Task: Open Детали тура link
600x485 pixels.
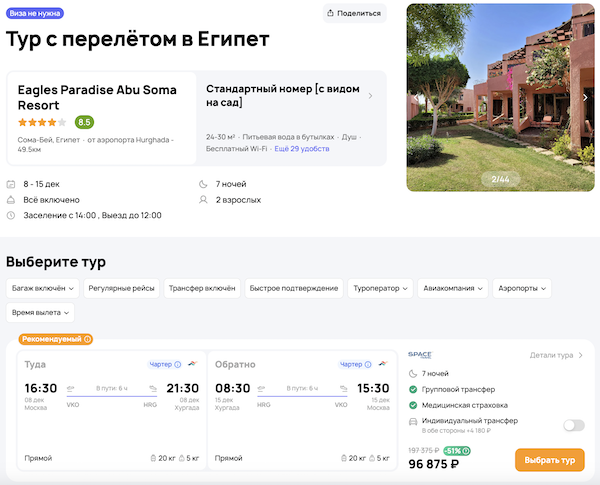Action: pos(556,355)
